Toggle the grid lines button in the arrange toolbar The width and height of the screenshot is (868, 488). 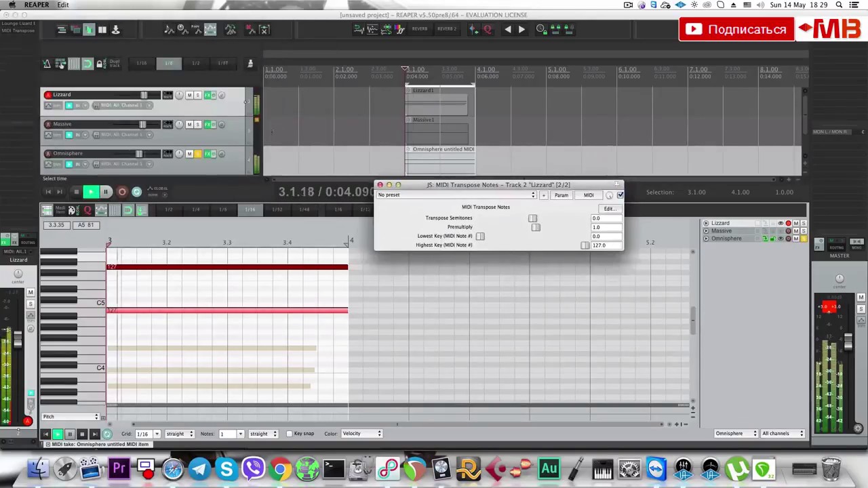pyautogui.click(x=74, y=64)
